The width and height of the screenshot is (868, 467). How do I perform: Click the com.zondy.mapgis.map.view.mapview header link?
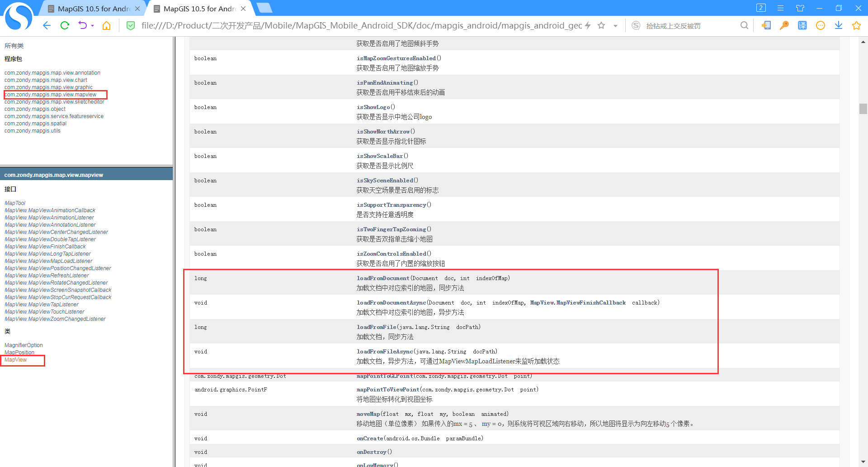[x=54, y=175]
